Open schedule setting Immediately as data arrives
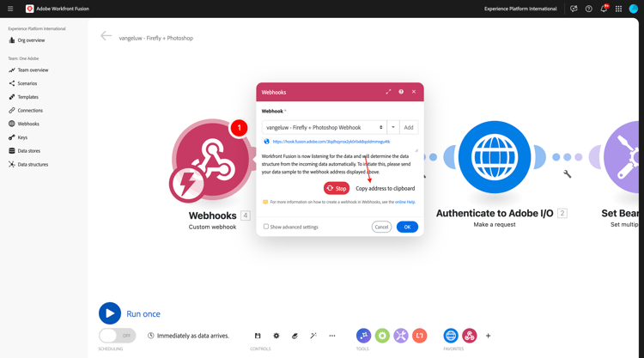The width and height of the screenshot is (644, 358). 188,336
